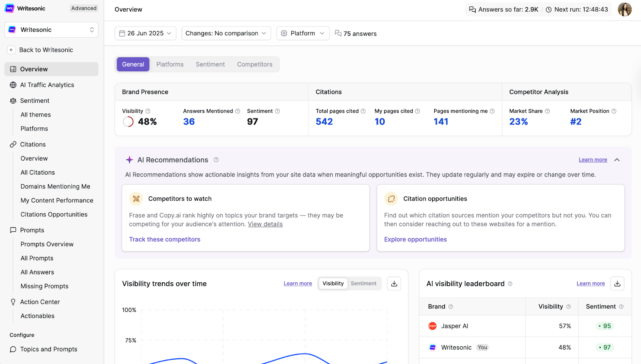Open the 26 Jun 2025 date picker
The width and height of the screenshot is (641, 364).
tap(145, 33)
